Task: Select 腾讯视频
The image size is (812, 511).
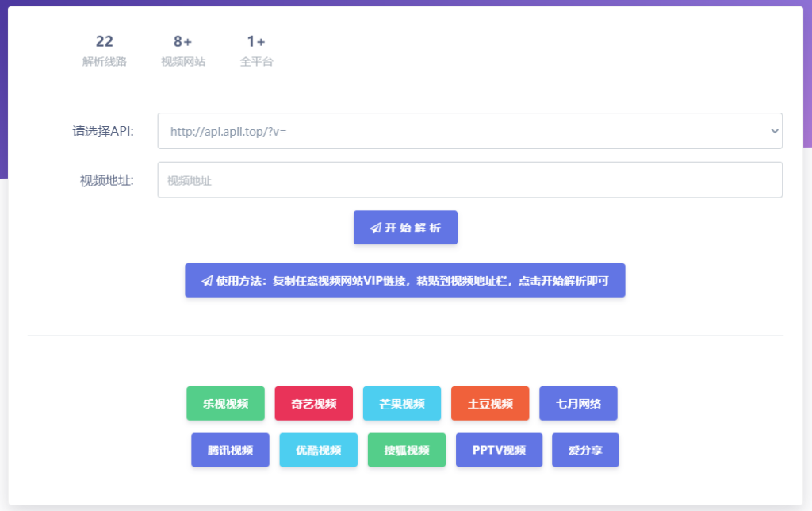Action: tap(230, 450)
